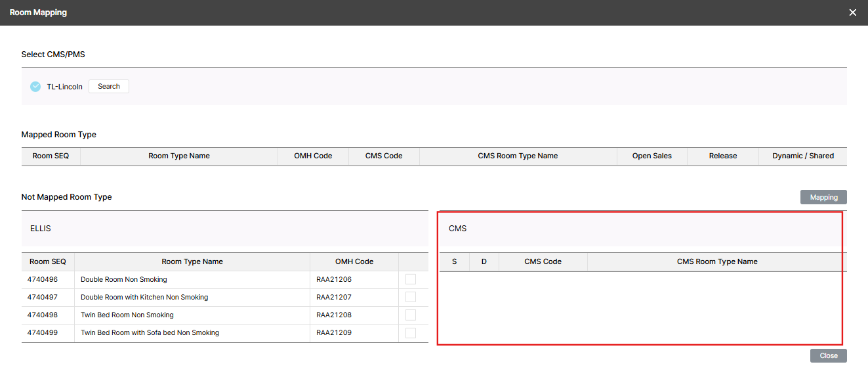The height and width of the screenshot is (381, 868).
Task: Enable checkbox for Twin Bed Room Non Smoking
Action: (411, 315)
